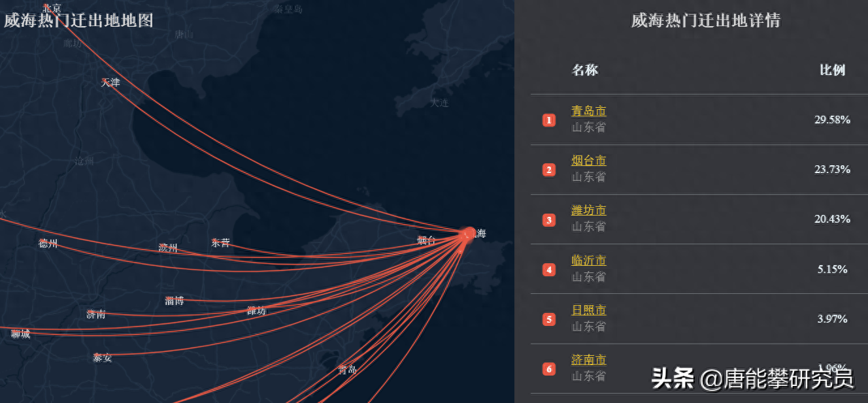Click the rank 4 badge beside 临沂市
Screen dimensions: 868x403
point(549,270)
